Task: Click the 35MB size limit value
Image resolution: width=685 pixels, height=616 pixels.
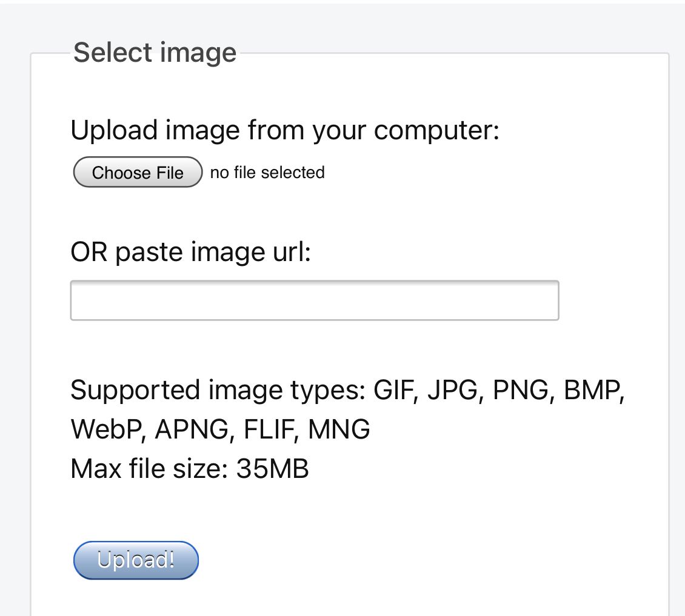Action: (273, 468)
